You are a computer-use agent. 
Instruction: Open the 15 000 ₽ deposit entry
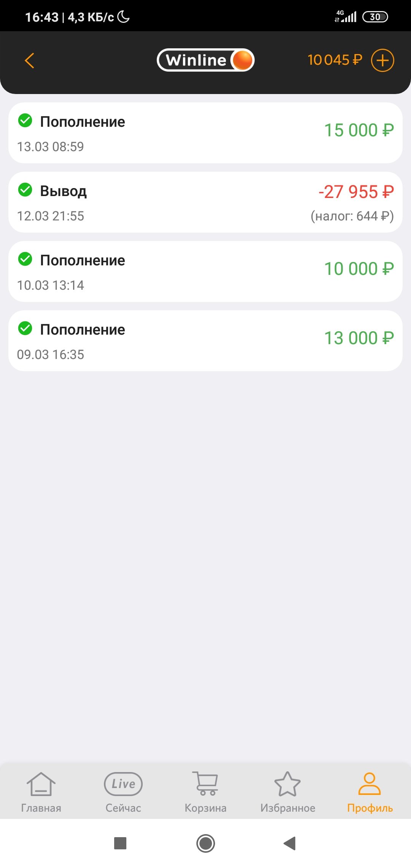click(x=205, y=133)
